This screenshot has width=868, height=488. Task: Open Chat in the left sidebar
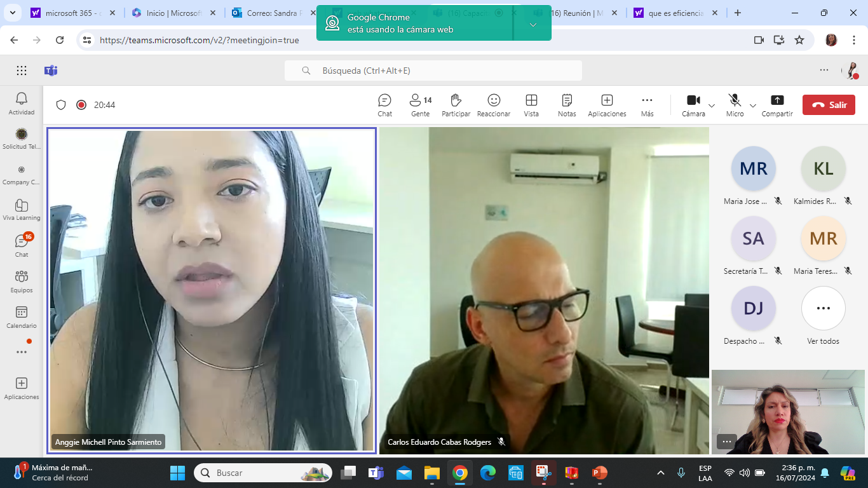[22, 245]
